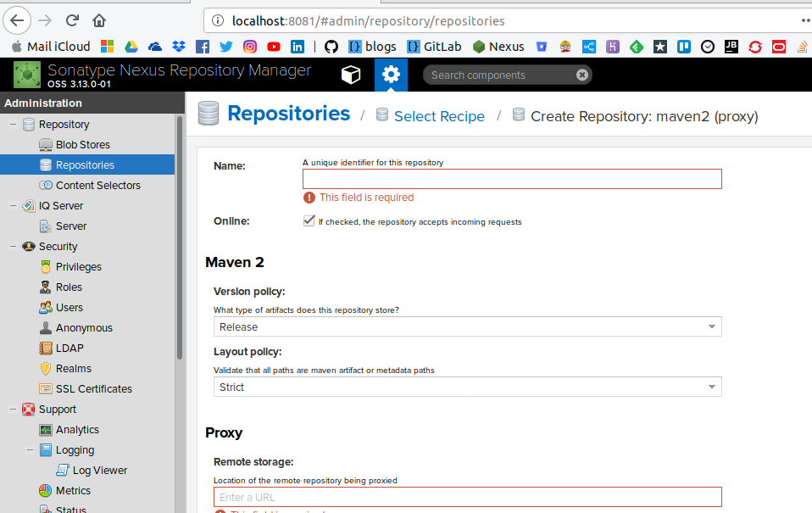Collapse the Logging tree node
The height and width of the screenshot is (513, 812).
(x=30, y=449)
